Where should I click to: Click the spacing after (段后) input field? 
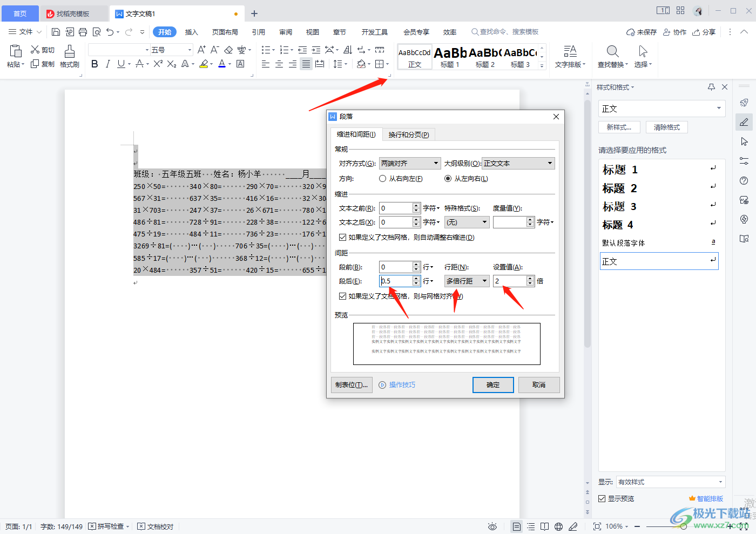point(396,281)
